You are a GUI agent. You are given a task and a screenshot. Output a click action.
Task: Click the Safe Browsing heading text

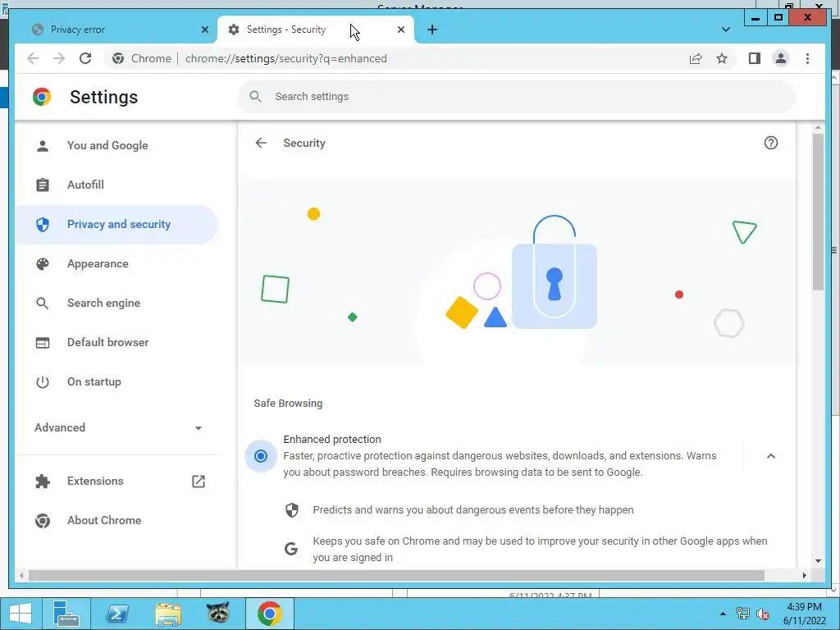(288, 404)
